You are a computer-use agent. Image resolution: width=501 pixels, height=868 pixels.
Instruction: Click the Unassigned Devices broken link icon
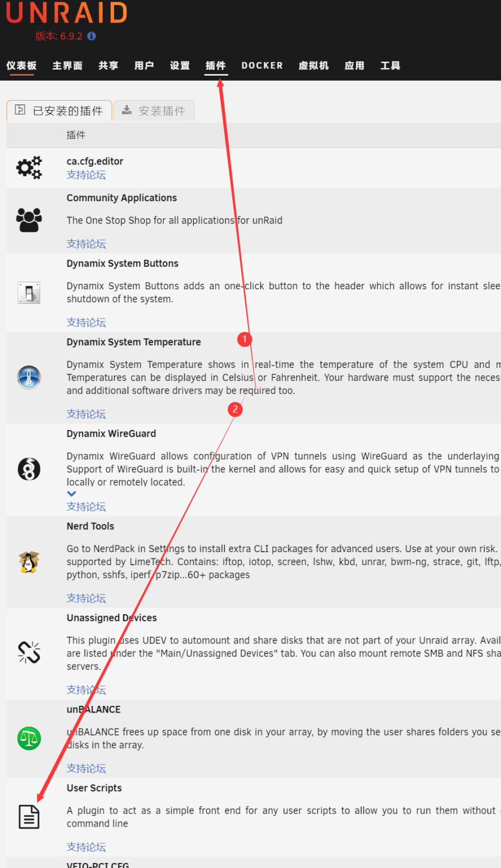tap(29, 652)
